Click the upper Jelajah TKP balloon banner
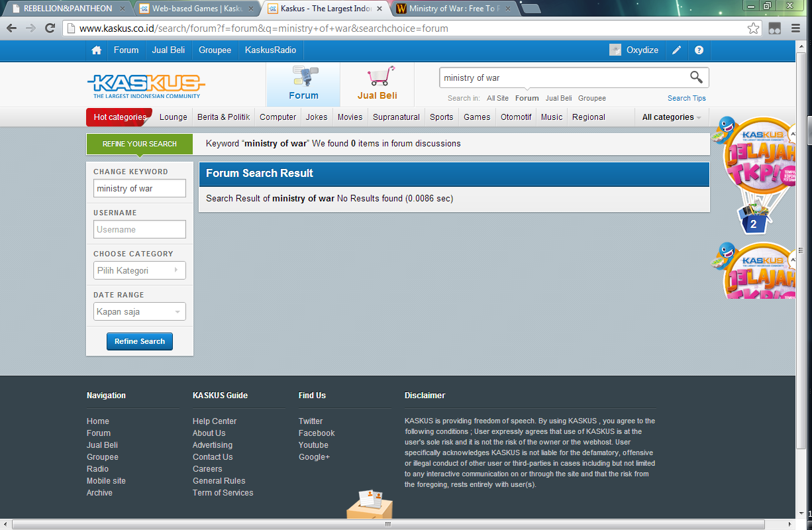 click(x=753, y=176)
